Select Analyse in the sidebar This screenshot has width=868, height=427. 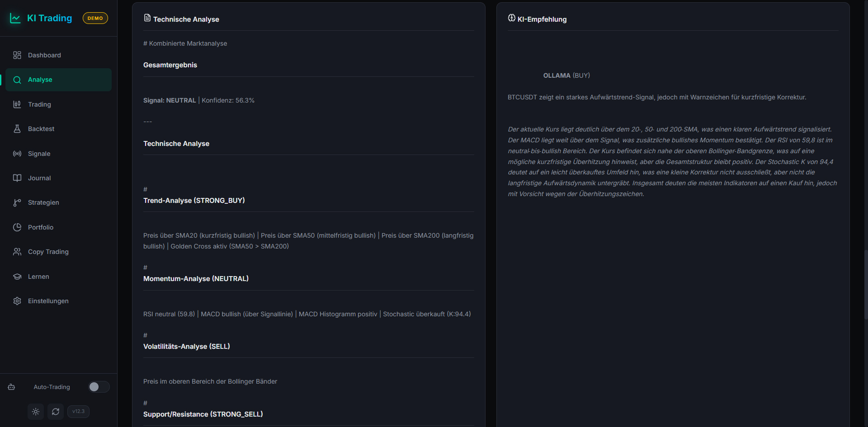pos(40,80)
